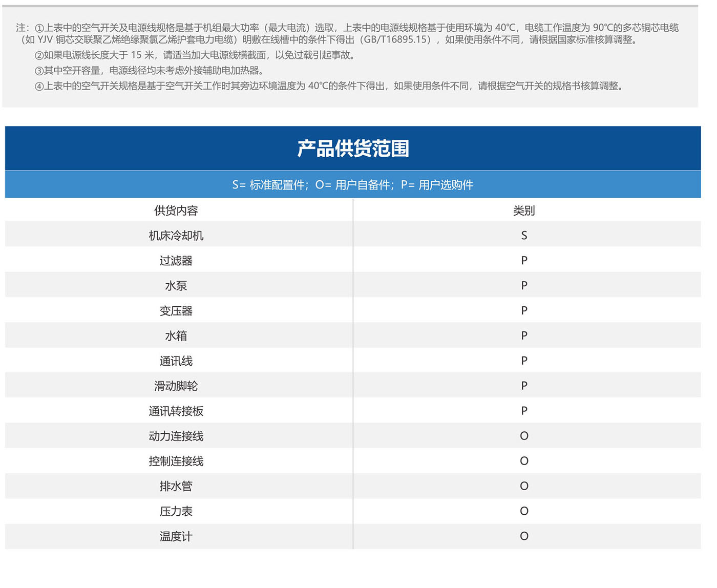717x588 pixels.
Task: Click note ② about 电源线长度大于 15 米
Action: click(x=195, y=55)
